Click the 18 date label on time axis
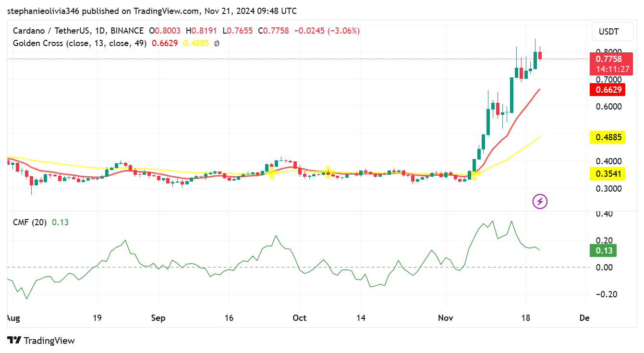 pos(526,318)
